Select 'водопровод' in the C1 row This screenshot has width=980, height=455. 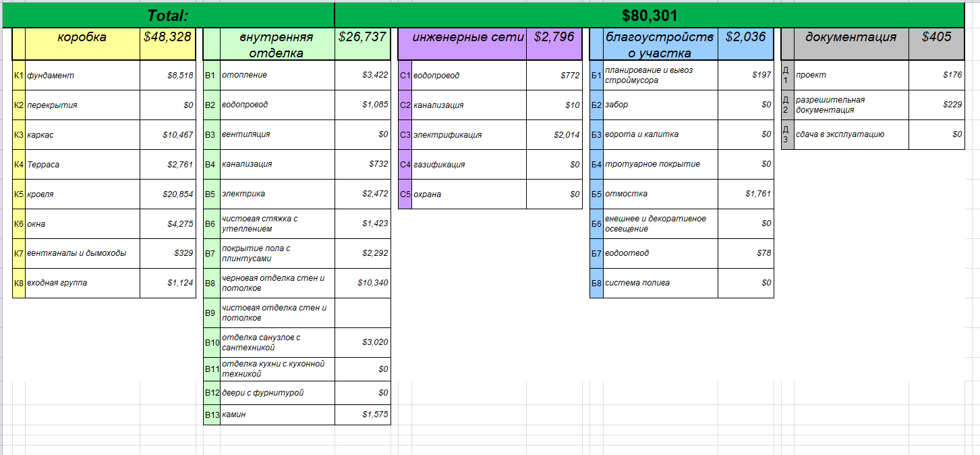tap(468, 76)
